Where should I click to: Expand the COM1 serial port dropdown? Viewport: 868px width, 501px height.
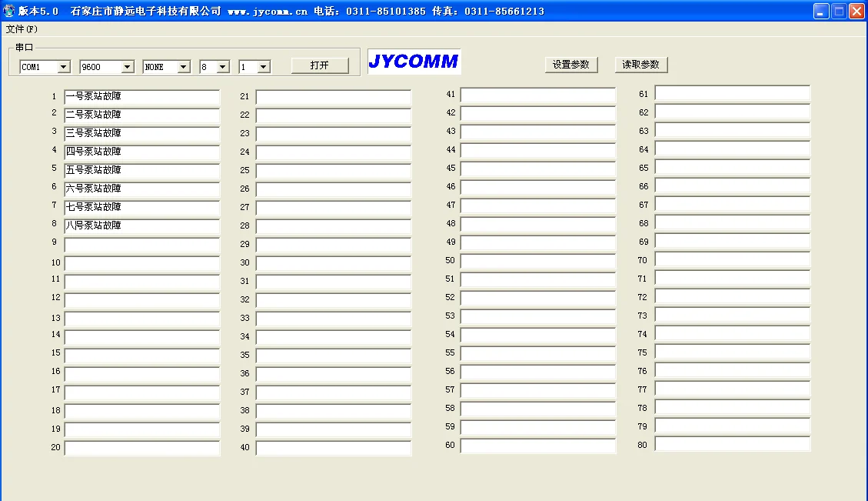point(64,67)
